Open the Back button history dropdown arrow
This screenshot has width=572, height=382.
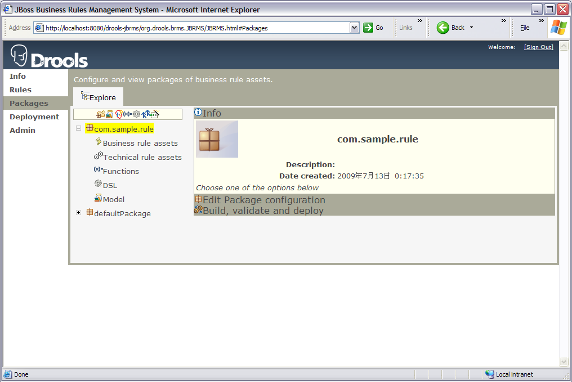(x=471, y=27)
